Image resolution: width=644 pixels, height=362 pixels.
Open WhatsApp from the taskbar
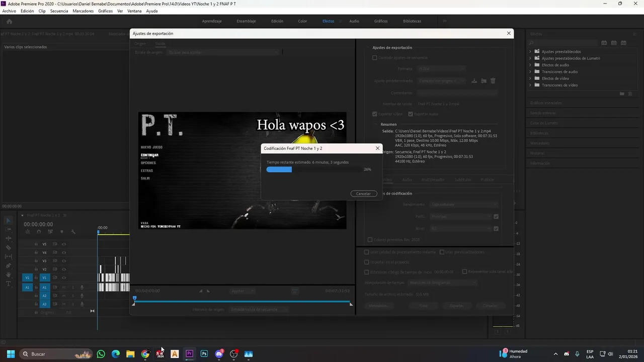101,354
